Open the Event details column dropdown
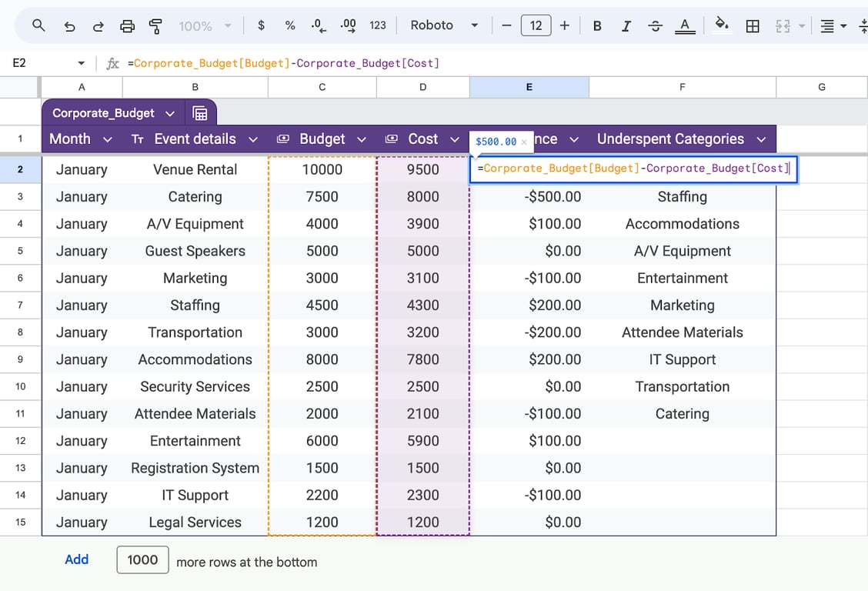868x591 pixels. pos(253,139)
